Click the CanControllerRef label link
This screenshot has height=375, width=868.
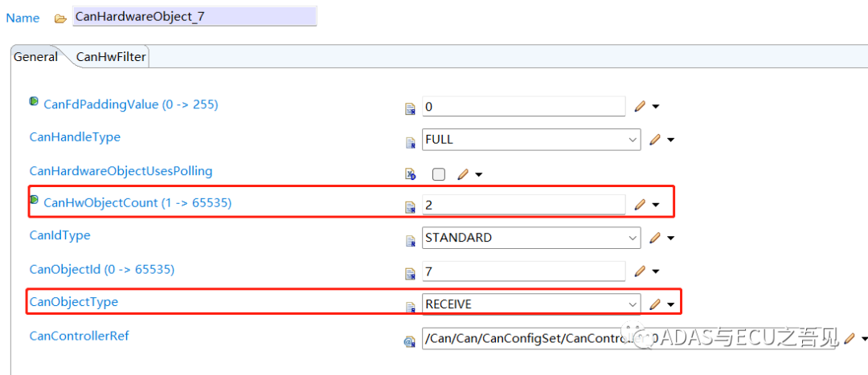(x=79, y=336)
